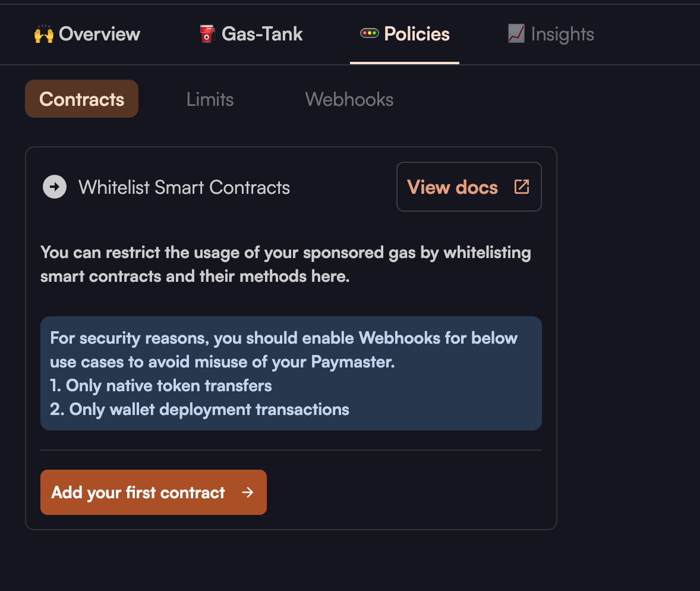
Task: Click the arrow icon in Add your first contract
Action: [x=248, y=492]
